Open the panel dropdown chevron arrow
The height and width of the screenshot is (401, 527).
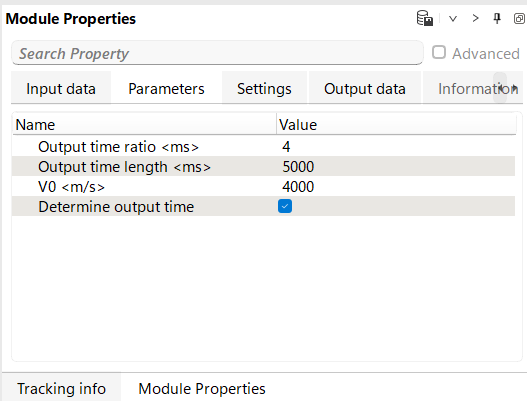[x=453, y=18]
